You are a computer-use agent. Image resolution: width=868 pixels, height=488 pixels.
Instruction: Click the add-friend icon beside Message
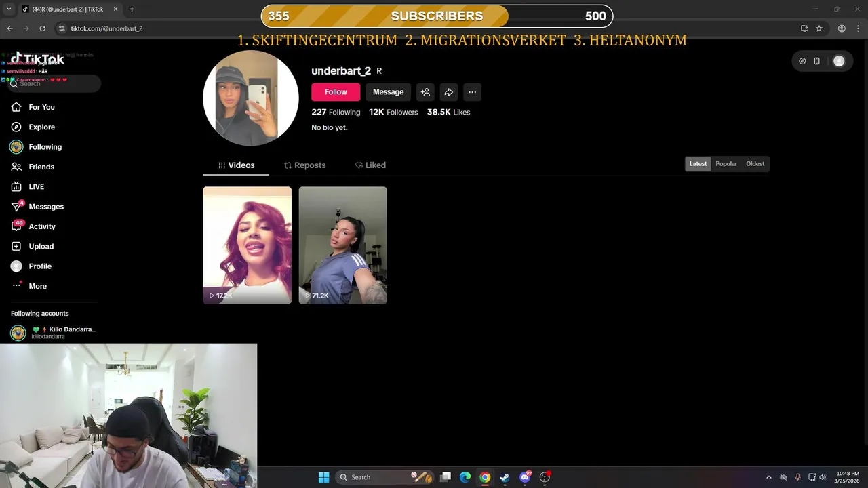point(425,92)
